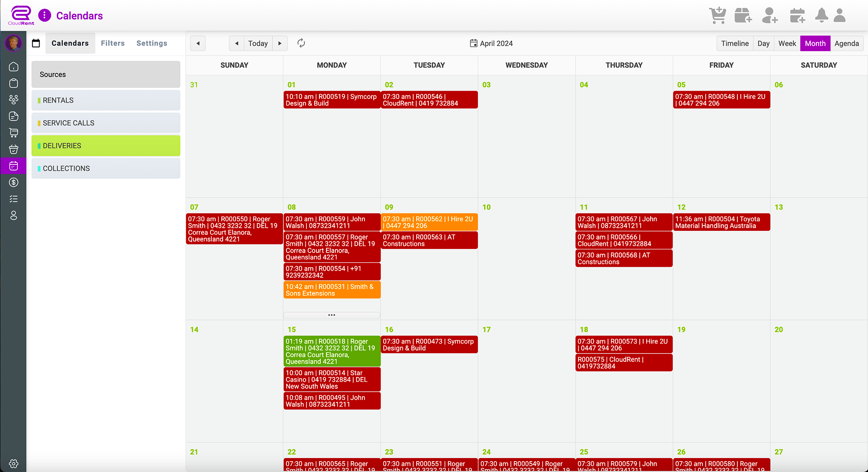Image resolution: width=868 pixels, height=472 pixels.
Task: Click date number 17 in calendar
Action: coord(487,329)
